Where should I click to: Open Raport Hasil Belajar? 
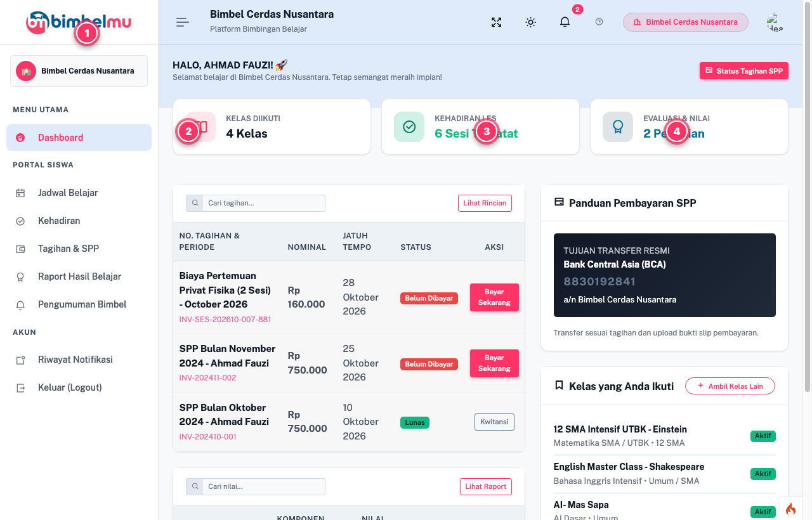click(x=79, y=276)
